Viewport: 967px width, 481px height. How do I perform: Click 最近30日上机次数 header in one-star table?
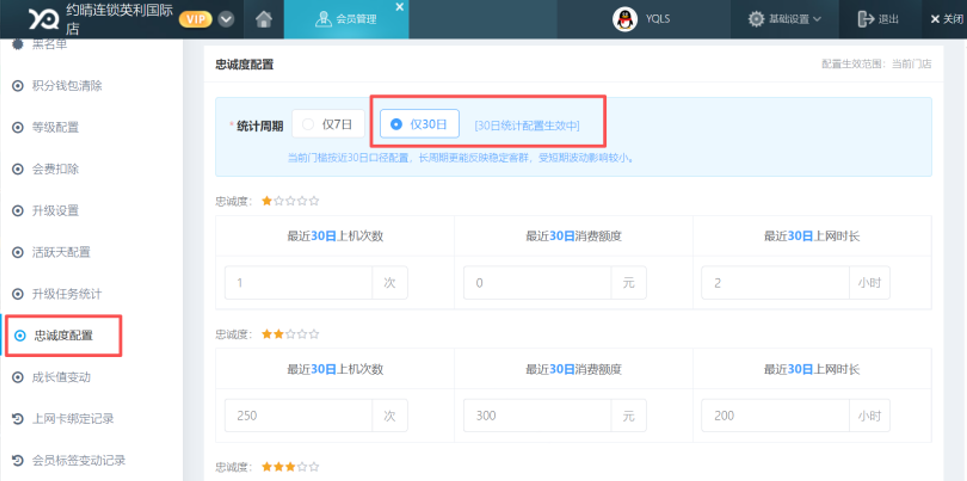pyautogui.click(x=335, y=236)
